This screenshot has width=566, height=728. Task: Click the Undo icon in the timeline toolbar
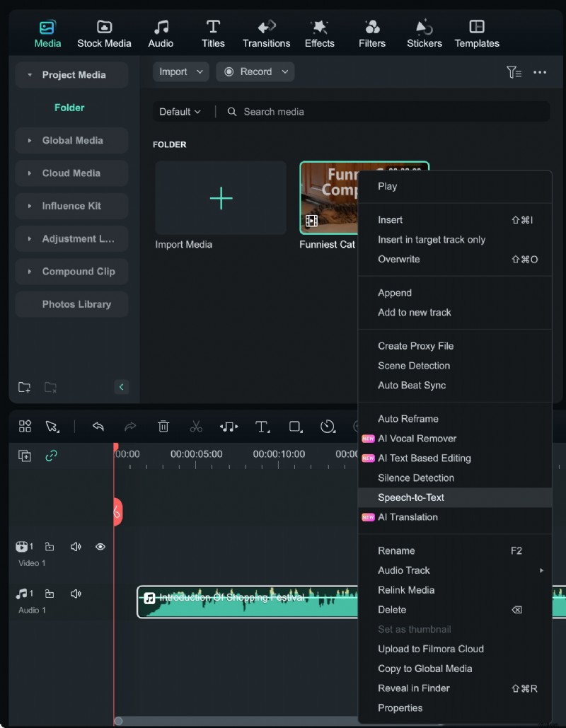tap(98, 427)
